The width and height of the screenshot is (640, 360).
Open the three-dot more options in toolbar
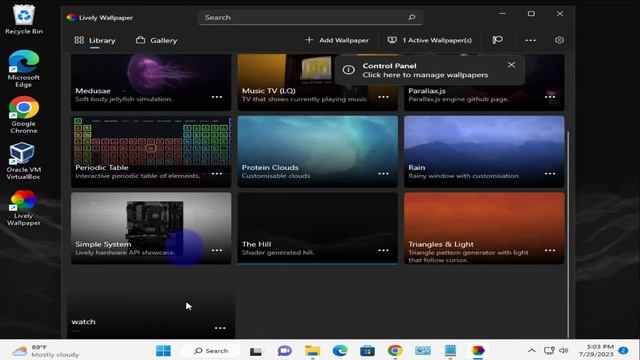pyautogui.click(x=530, y=40)
